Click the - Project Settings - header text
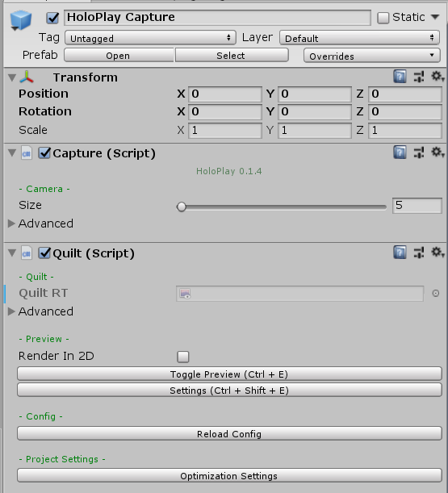Image resolution: width=448 pixels, height=493 pixels. (x=62, y=459)
